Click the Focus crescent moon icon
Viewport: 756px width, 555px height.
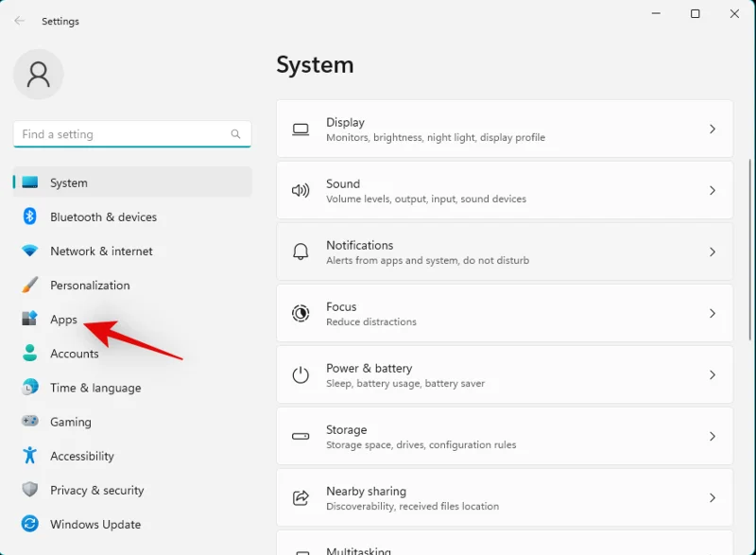click(302, 313)
